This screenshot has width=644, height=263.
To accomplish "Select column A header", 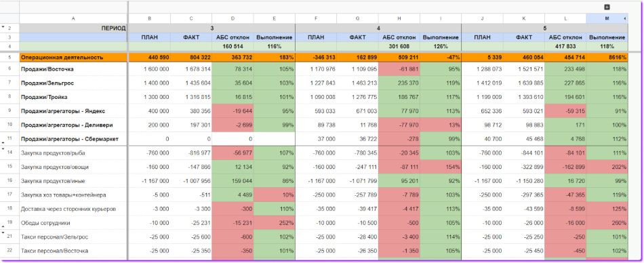I will pos(73,19).
